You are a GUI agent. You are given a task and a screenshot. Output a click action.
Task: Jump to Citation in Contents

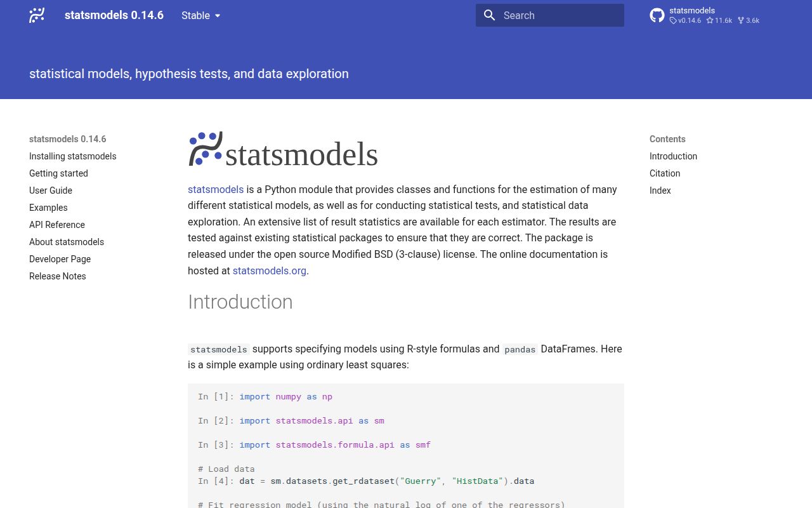665,173
